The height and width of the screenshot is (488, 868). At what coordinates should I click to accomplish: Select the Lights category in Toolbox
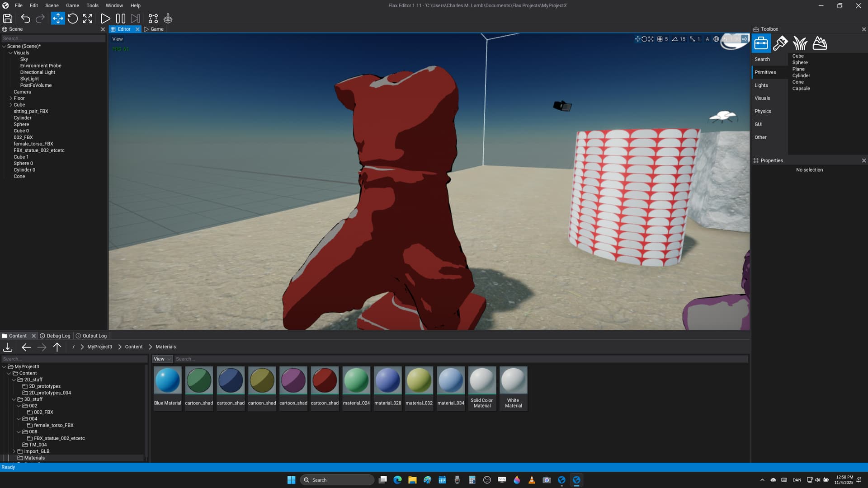(761, 85)
